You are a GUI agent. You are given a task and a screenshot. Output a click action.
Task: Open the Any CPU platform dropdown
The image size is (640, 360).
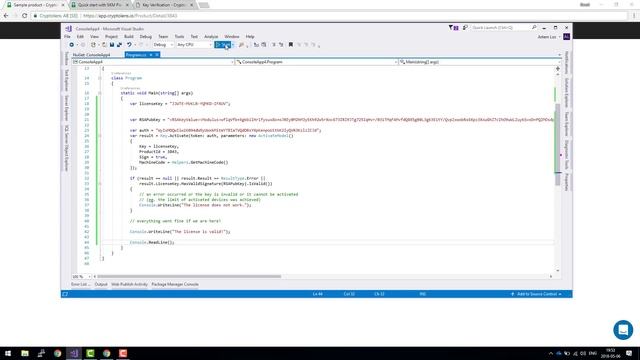click(x=194, y=44)
